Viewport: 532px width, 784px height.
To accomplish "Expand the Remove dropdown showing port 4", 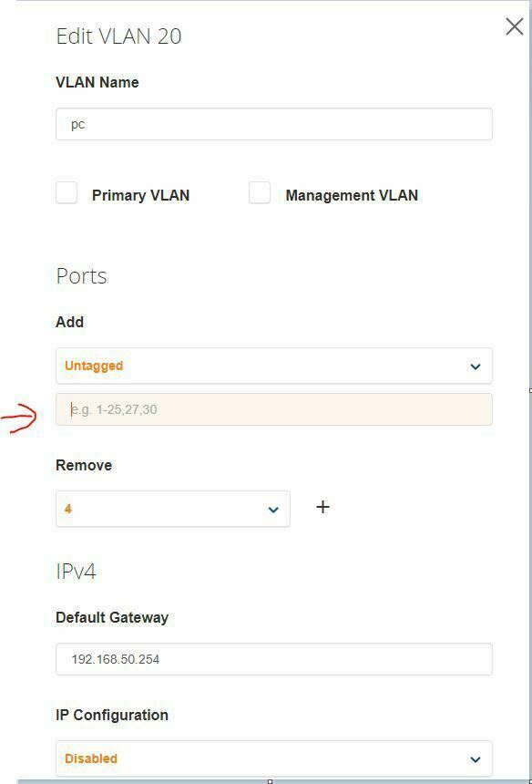I will tap(173, 508).
